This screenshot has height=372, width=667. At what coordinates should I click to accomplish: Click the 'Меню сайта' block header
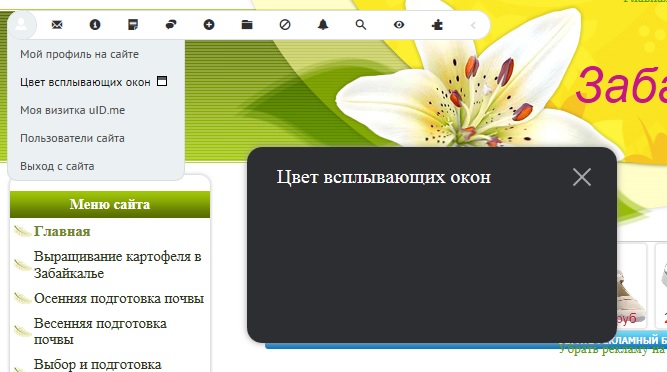tap(110, 204)
